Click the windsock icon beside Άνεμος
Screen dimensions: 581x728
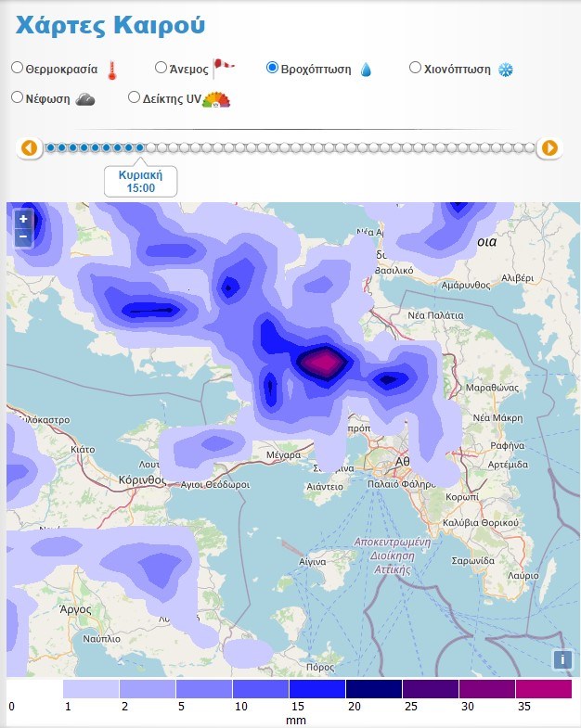click(224, 66)
